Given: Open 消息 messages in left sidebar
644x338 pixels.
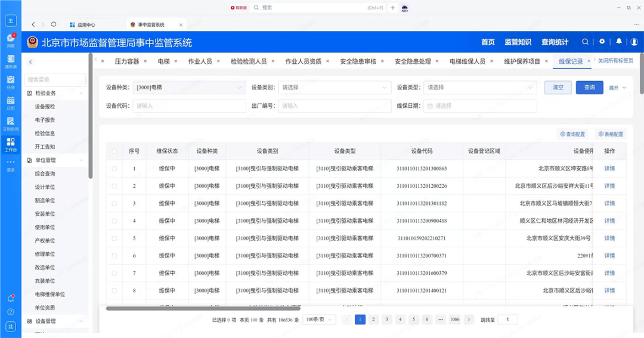Looking at the screenshot, I should [10, 39].
